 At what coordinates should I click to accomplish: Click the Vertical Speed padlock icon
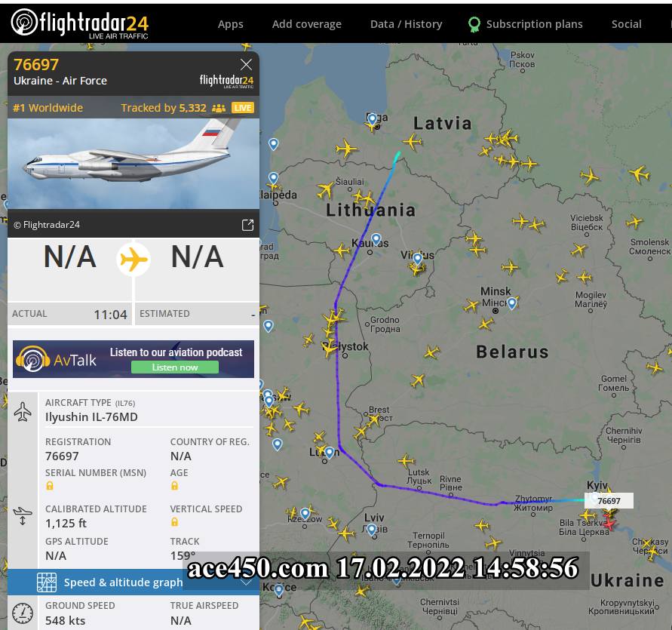pyautogui.click(x=174, y=521)
